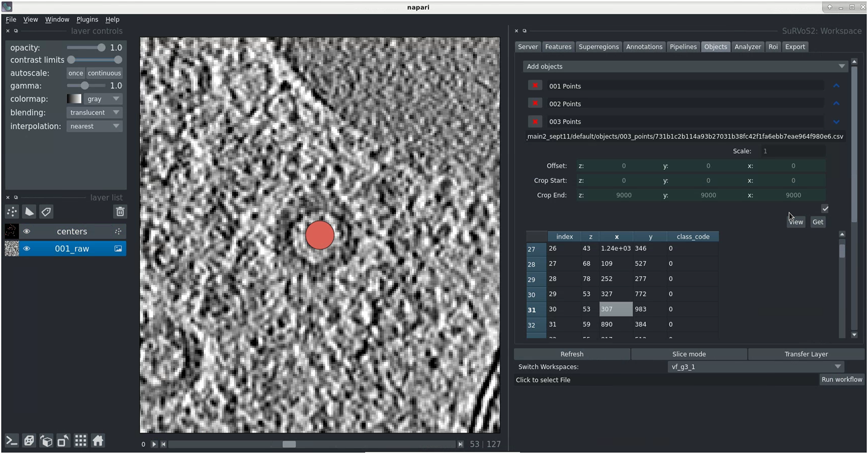Toggle visibility of 001_raw layer
The image size is (868, 454).
[x=27, y=249]
